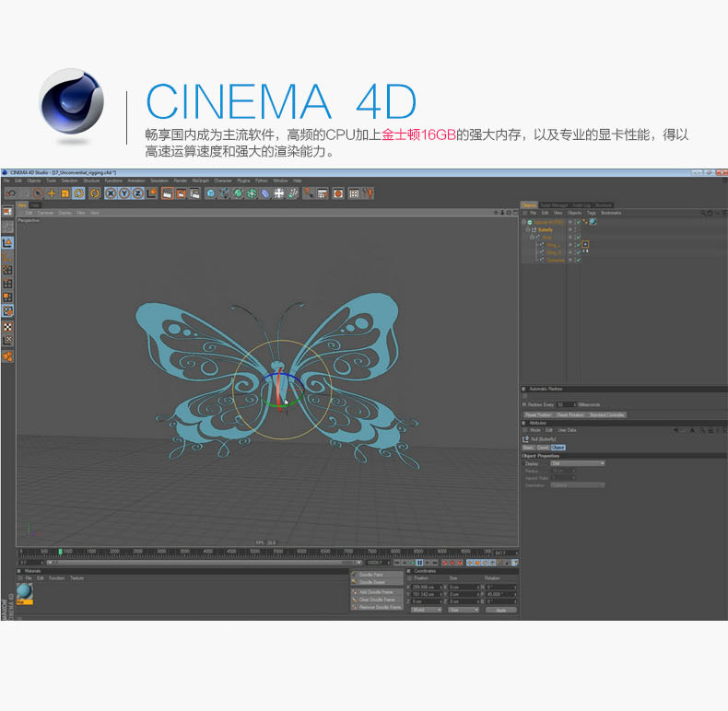Open the spline tools icon
The width and height of the screenshot is (728, 711).
(224, 193)
